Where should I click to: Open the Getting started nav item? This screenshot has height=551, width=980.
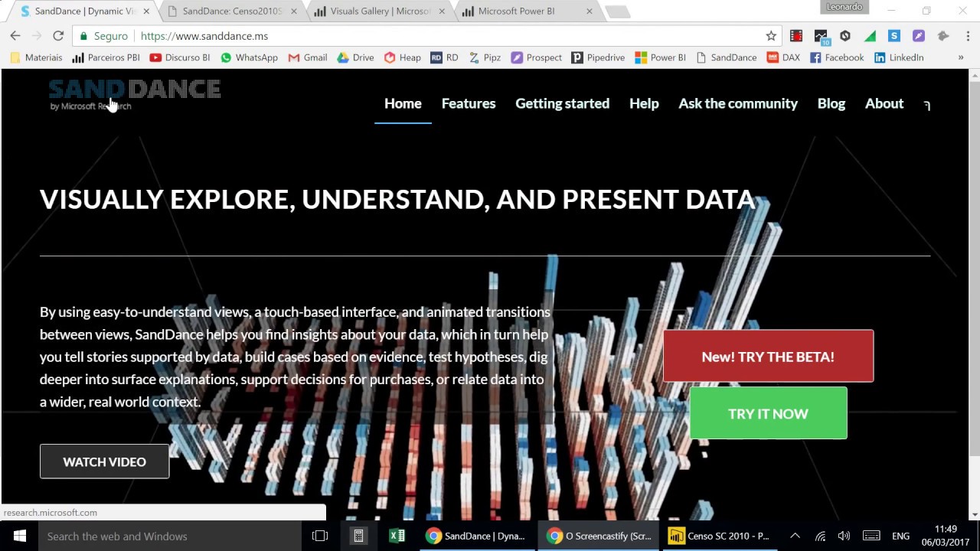tap(562, 103)
